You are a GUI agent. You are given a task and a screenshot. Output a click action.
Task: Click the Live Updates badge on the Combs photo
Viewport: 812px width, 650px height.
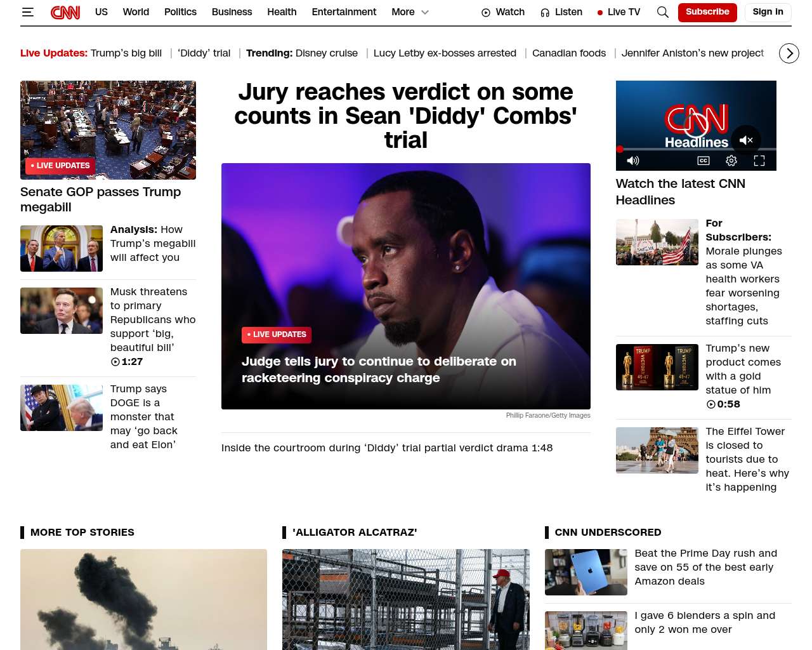[x=277, y=335]
